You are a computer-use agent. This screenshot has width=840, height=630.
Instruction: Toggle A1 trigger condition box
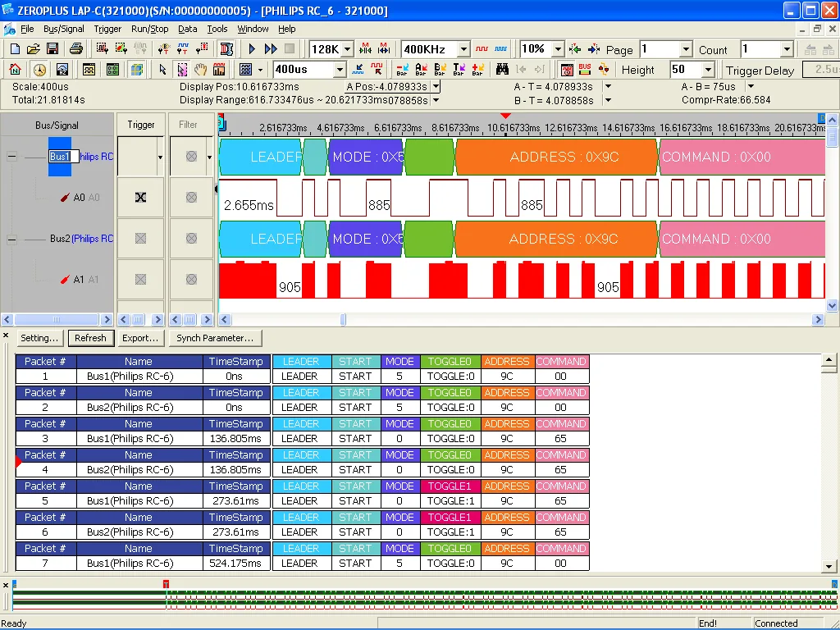140,279
